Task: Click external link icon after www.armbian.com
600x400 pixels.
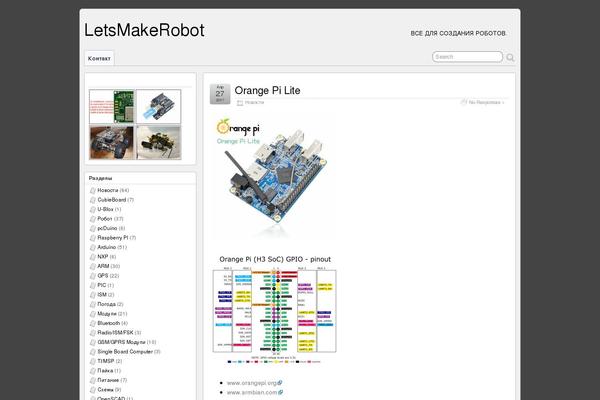Action: point(280,392)
